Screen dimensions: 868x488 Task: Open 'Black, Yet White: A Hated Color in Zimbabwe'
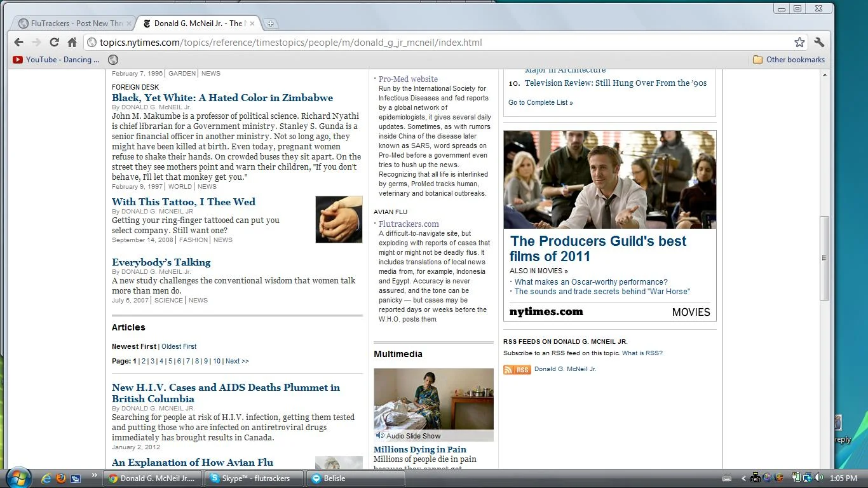point(222,98)
